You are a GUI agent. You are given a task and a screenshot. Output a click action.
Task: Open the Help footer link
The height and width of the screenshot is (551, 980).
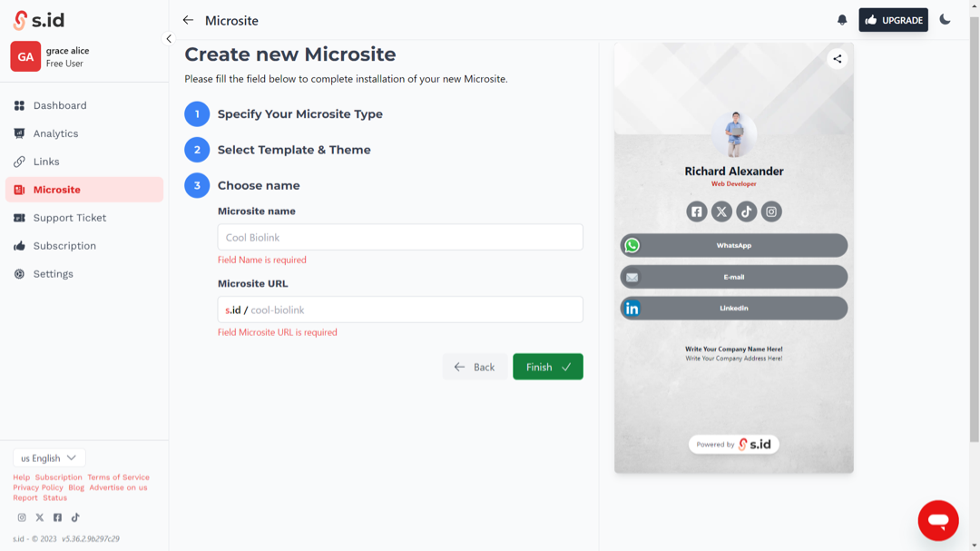pos(21,477)
